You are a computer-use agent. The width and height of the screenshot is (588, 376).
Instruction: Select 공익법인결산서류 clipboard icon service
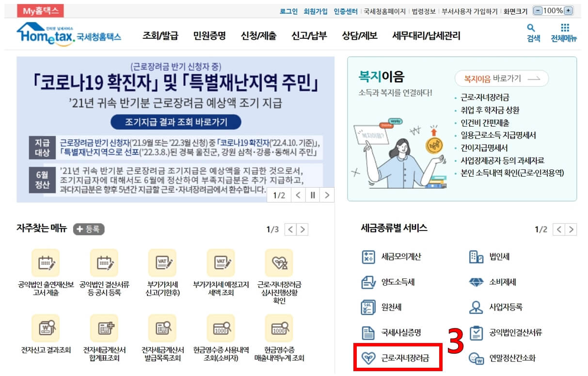click(x=506, y=333)
